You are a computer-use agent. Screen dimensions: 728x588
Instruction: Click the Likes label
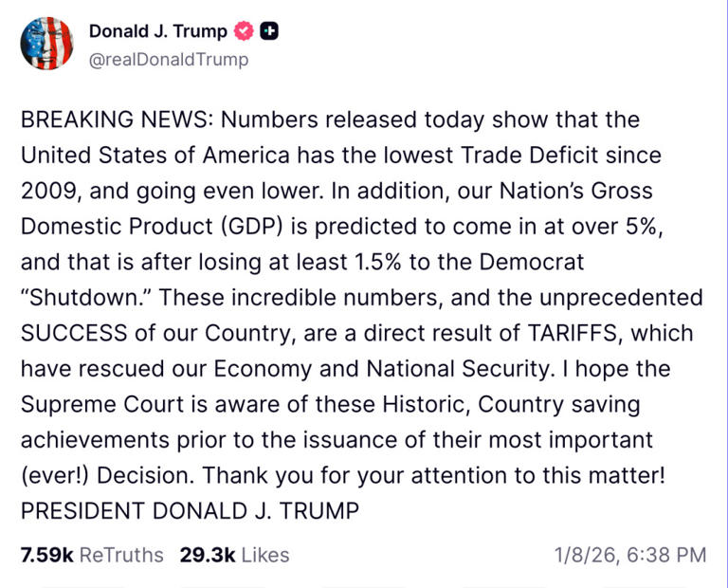pos(264,555)
